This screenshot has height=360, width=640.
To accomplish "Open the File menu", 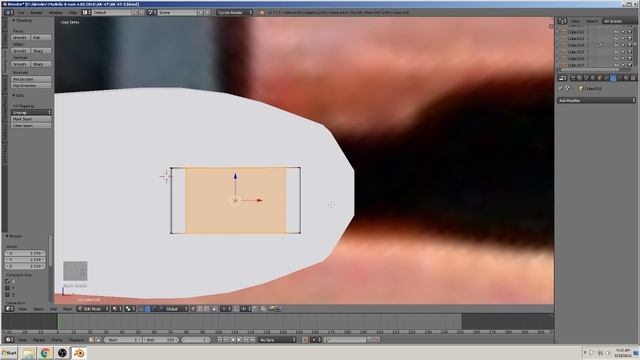I will tap(21, 13).
